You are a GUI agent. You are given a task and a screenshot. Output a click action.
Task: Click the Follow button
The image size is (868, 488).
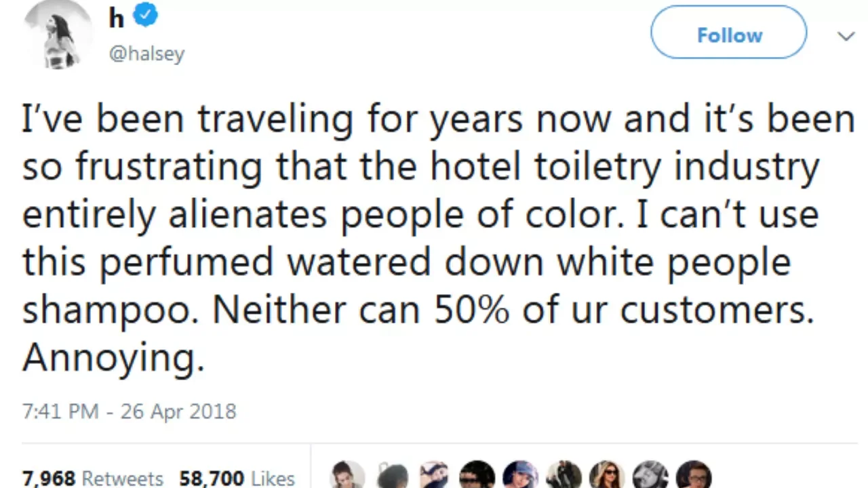coord(728,35)
